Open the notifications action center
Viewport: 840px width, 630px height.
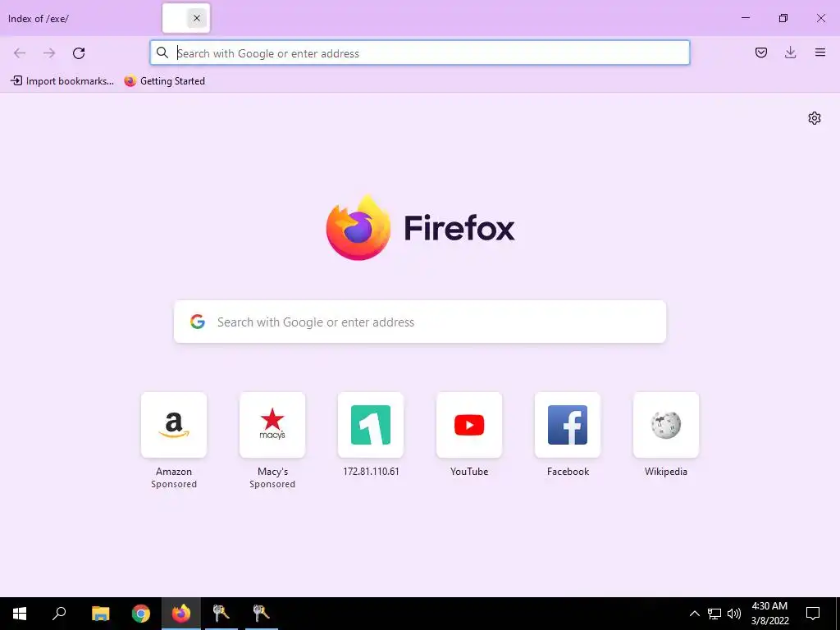point(813,614)
